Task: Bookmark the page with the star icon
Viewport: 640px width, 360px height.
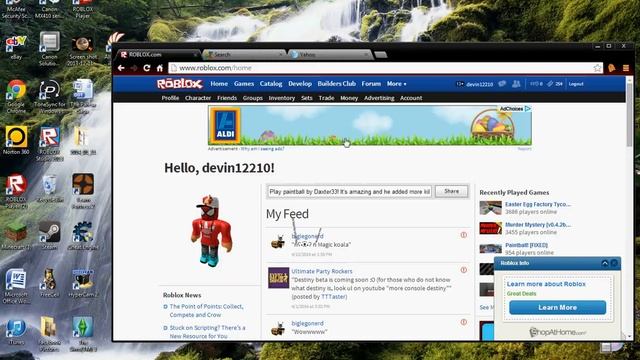Action: click(598, 68)
